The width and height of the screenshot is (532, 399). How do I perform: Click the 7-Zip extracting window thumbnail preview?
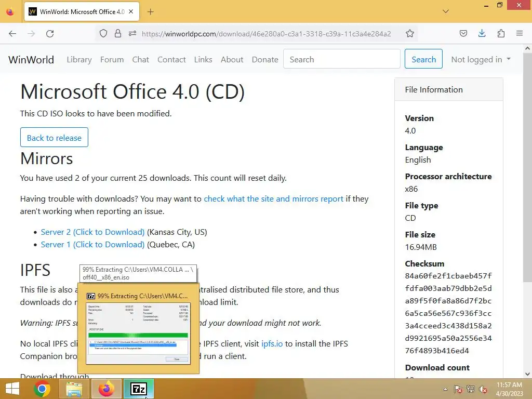point(138,333)
